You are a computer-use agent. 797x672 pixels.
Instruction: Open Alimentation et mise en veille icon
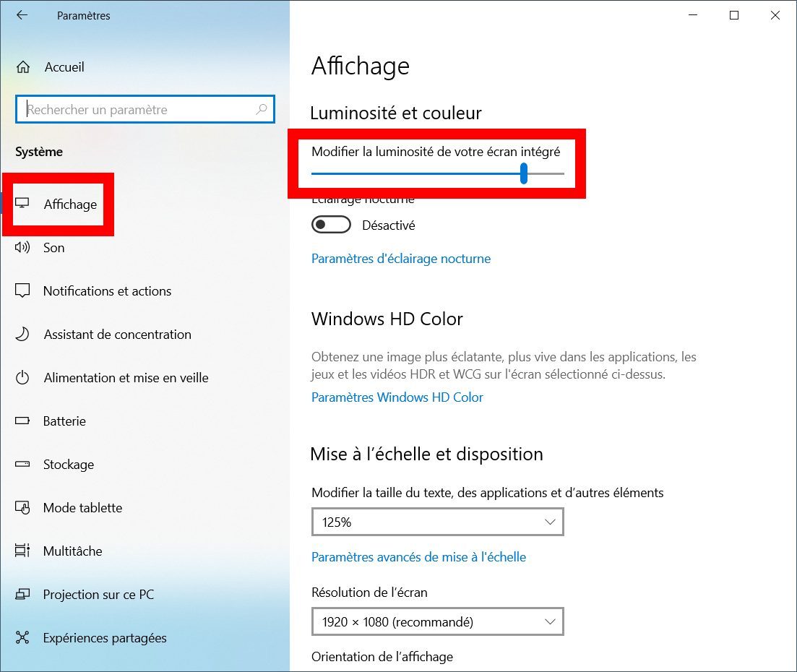tap(22, 378)
